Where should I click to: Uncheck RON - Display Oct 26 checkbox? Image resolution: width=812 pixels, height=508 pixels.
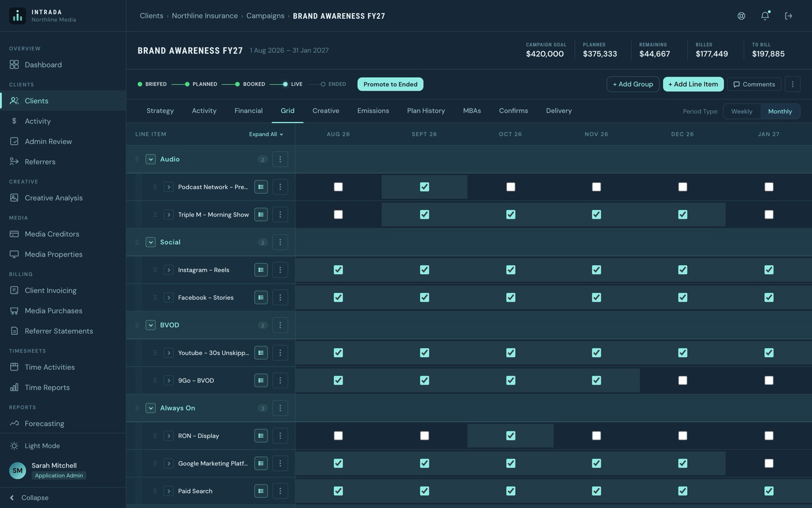(x=511, y=435)
